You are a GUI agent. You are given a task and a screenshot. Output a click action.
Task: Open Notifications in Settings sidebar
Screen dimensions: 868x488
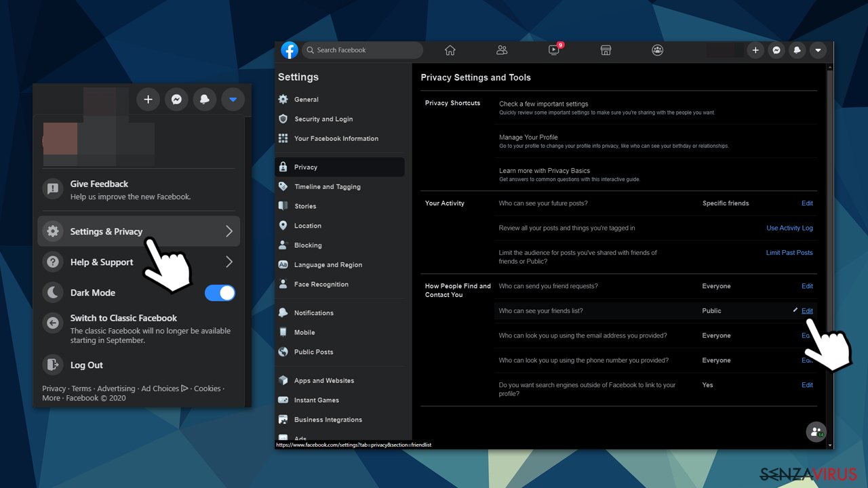tap(339, 313)
